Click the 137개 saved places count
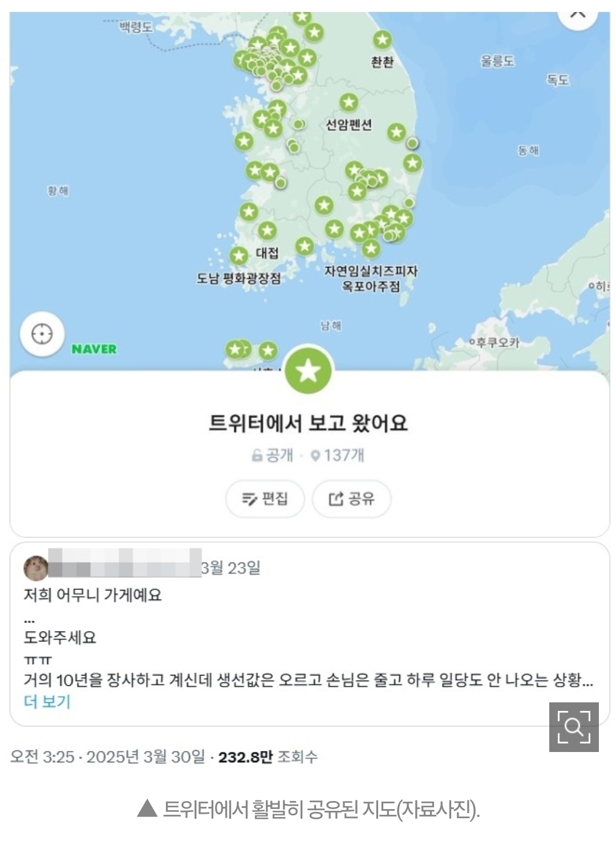Viewport: 616px width, 849px height. click(338, 455)
